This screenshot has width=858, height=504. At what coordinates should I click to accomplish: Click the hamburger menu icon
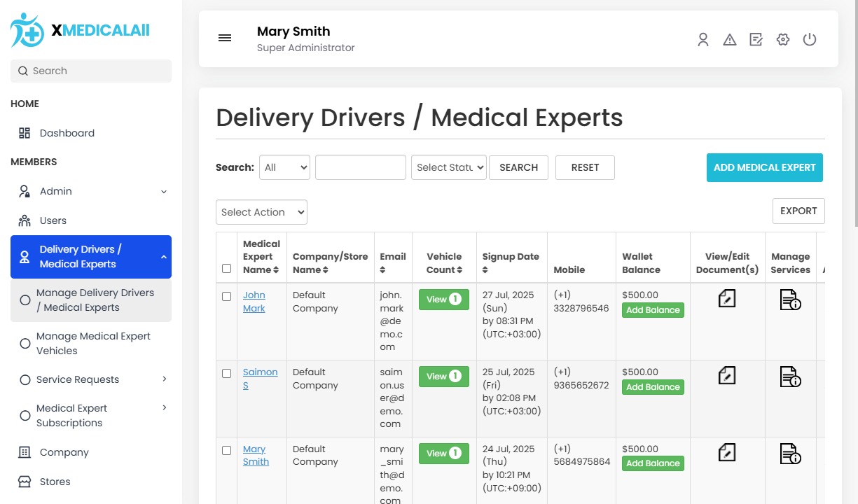[x=225, y=38]
